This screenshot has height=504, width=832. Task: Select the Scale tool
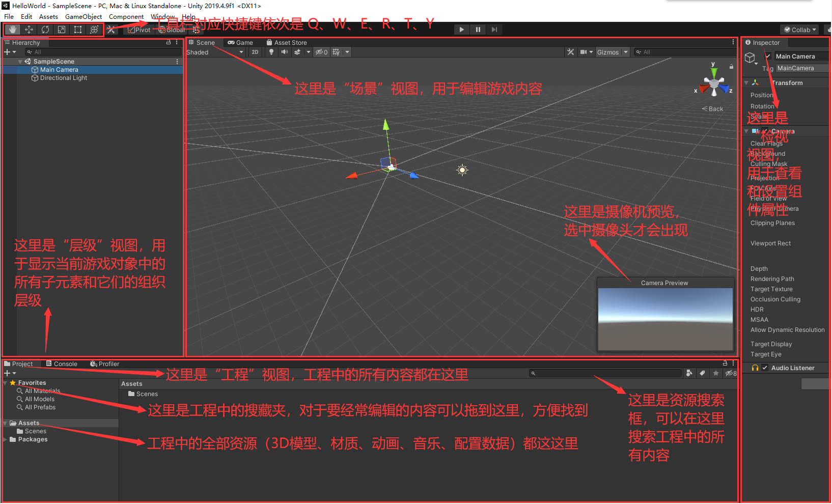click(61, 29)
